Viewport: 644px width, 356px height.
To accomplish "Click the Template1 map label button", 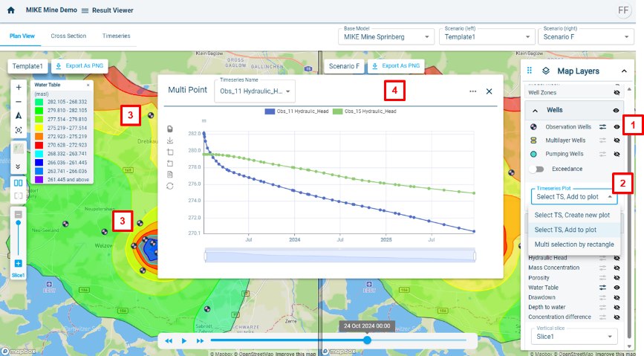I will pos(26,66).
